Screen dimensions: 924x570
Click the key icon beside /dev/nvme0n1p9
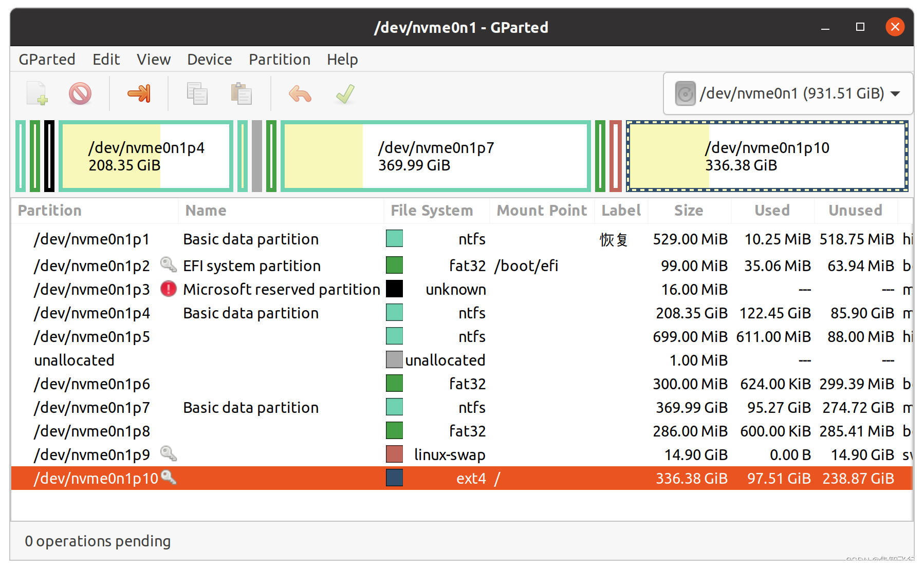(168, 453)
